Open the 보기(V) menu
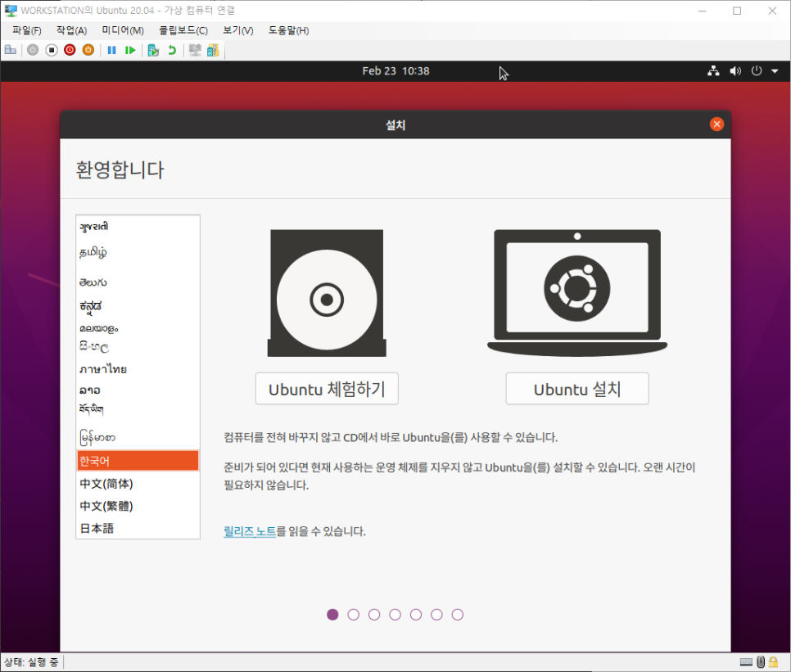This screenshot has width=791, height=672. [238, 31]
